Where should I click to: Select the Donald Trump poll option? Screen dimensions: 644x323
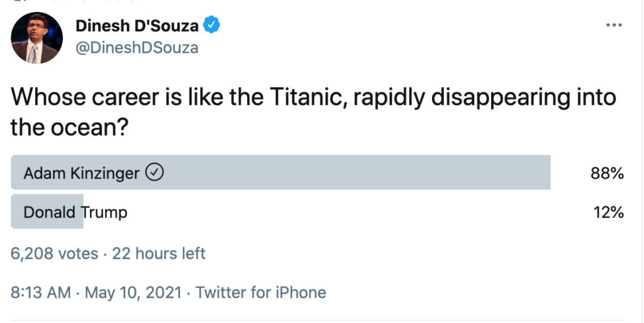75,212
